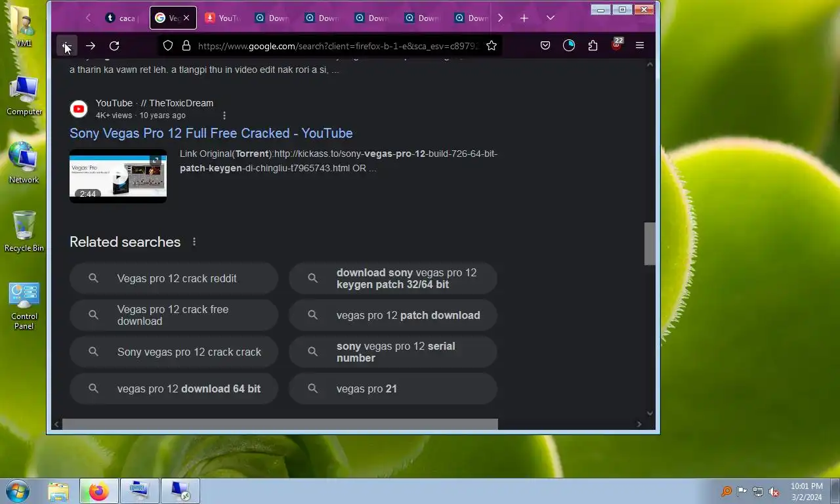
Task: Reload the page with the refresh icon
Action: coord(114,46)
